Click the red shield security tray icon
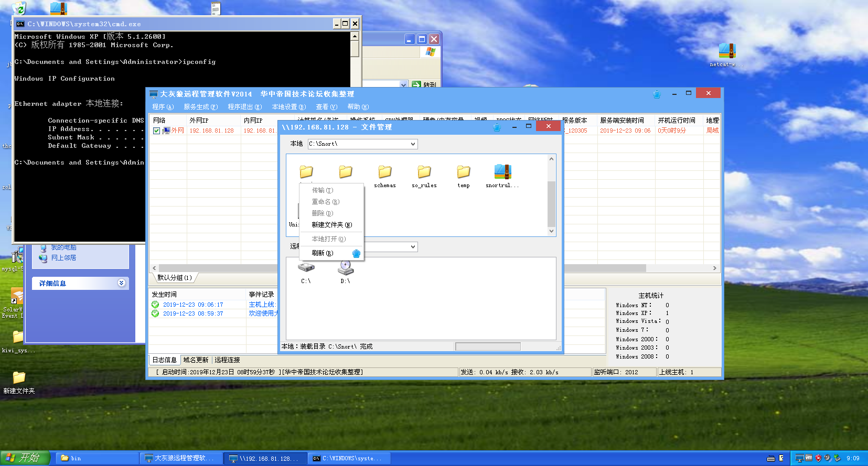Viewport: 868px width, 466px height. pyautogui.click(x=818, y=458)
